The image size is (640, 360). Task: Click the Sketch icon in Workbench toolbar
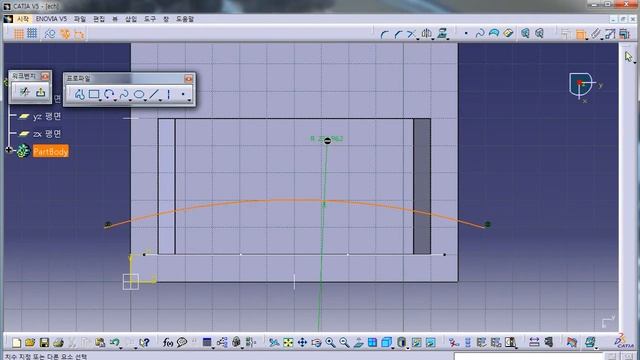coord(25,92)
